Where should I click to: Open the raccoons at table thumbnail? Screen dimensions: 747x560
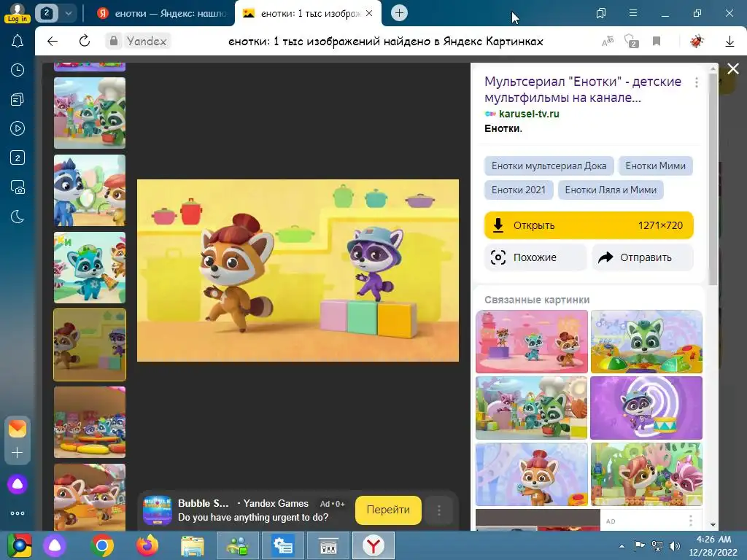click(90, 422)
